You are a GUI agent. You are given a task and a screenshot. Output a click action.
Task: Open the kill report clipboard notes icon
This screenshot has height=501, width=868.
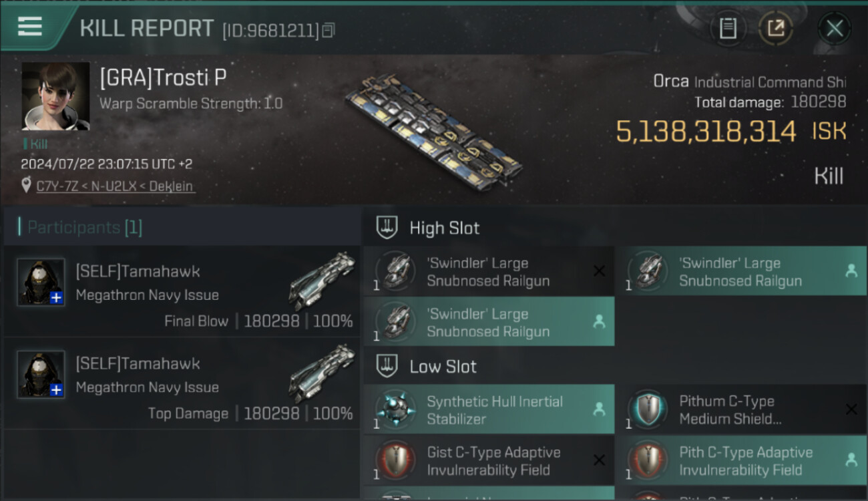(x=728, y=28)
